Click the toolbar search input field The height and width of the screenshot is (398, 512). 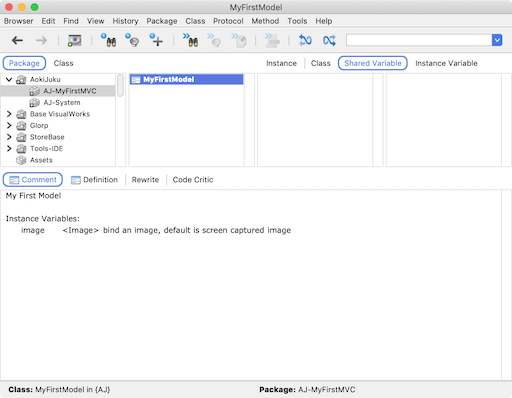[x=419, y=40]
